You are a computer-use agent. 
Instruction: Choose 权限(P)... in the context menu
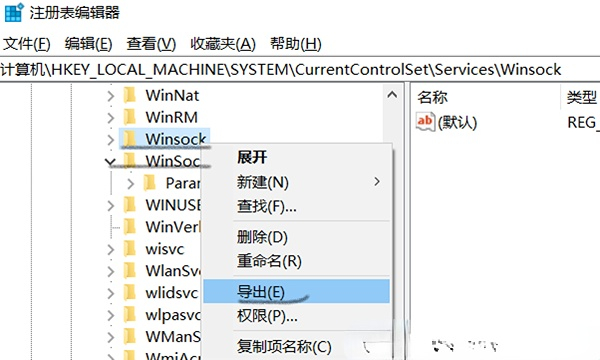[296, 316]
